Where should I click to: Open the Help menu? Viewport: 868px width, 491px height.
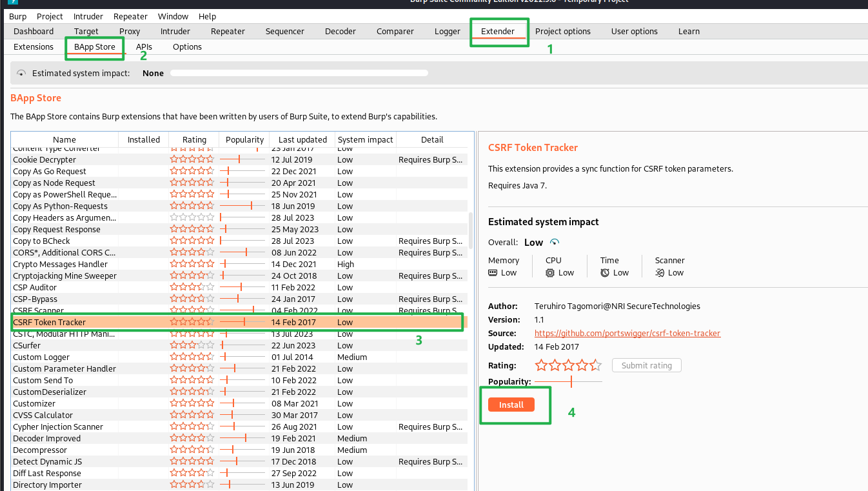pos(207,16)
